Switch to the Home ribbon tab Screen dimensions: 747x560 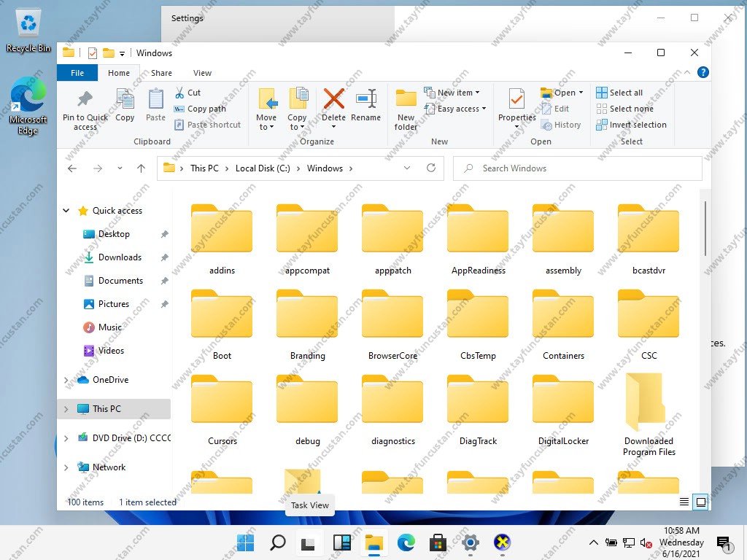point(119,73)
